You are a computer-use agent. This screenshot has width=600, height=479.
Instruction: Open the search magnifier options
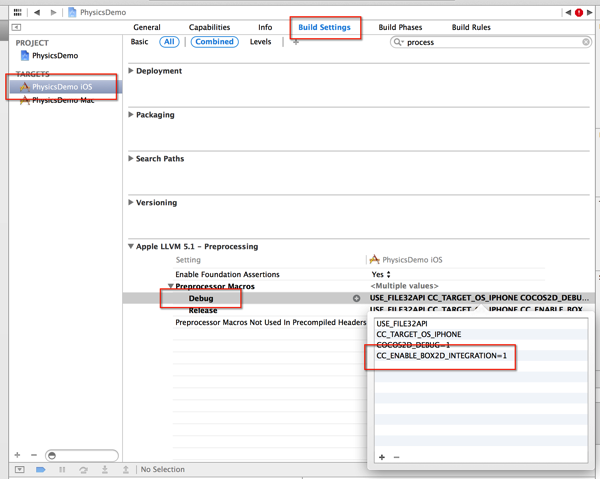(398, 42)
